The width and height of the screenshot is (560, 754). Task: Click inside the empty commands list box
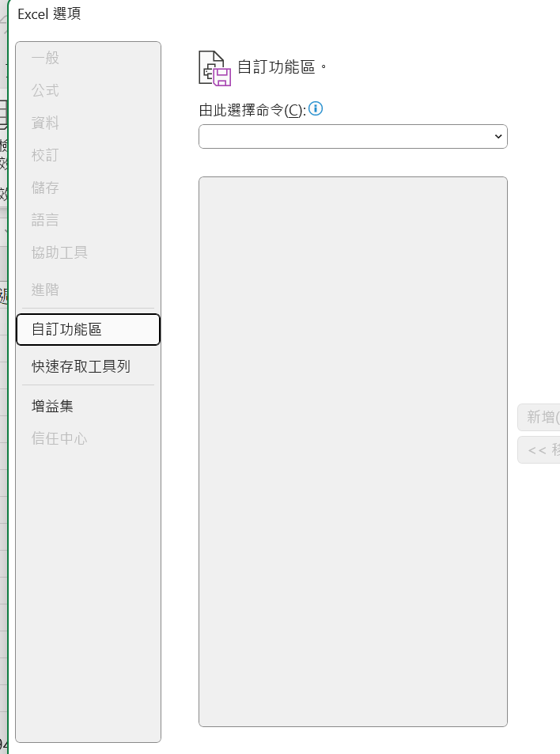pos(353,452)
